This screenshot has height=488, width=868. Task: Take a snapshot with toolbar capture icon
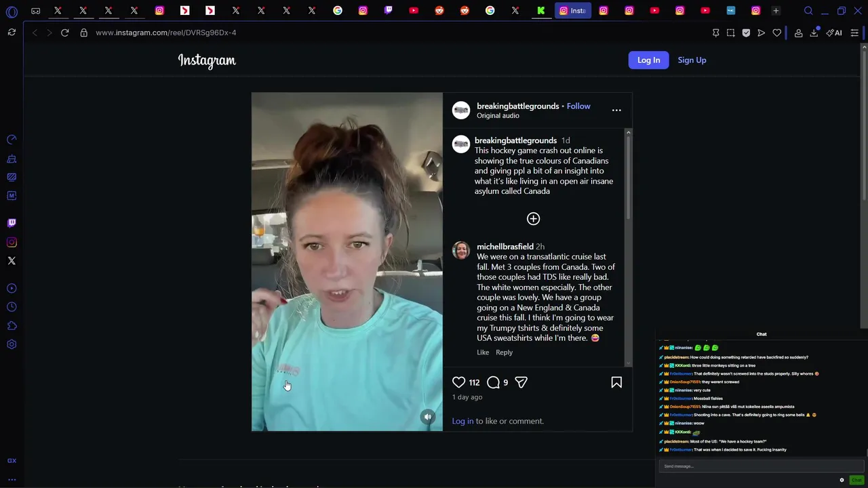[730, 33]
